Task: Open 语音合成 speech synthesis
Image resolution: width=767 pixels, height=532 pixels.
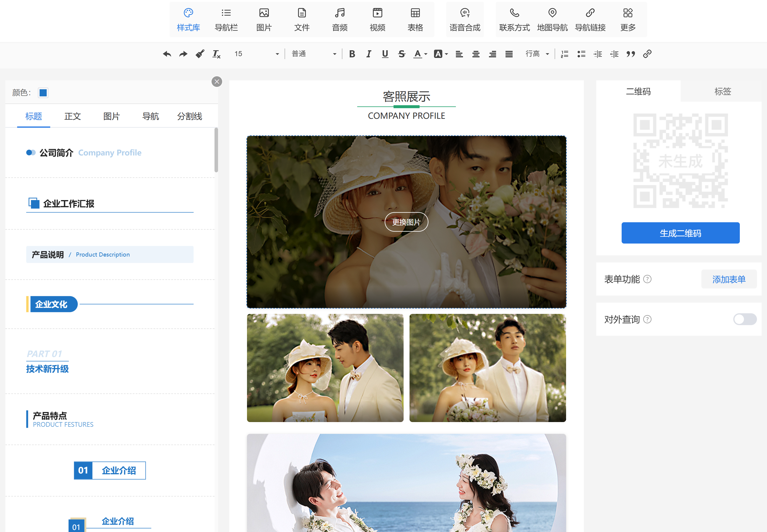Action: pos(465,20)
